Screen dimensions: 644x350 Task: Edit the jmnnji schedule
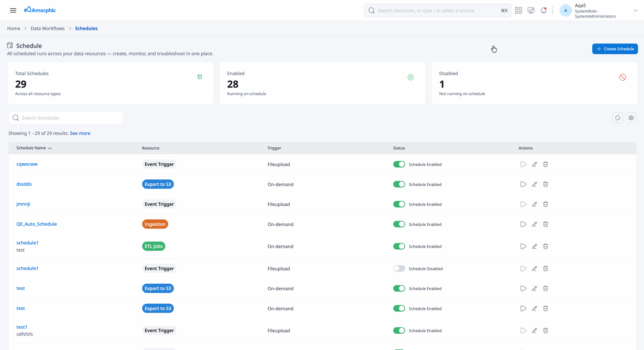tap(534, 205)
